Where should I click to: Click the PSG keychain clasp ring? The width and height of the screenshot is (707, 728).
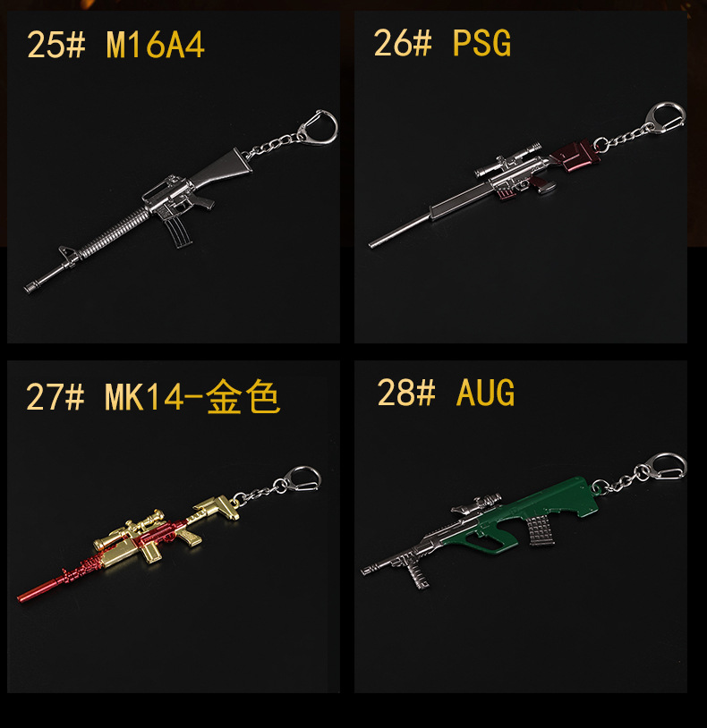[667, 118]
